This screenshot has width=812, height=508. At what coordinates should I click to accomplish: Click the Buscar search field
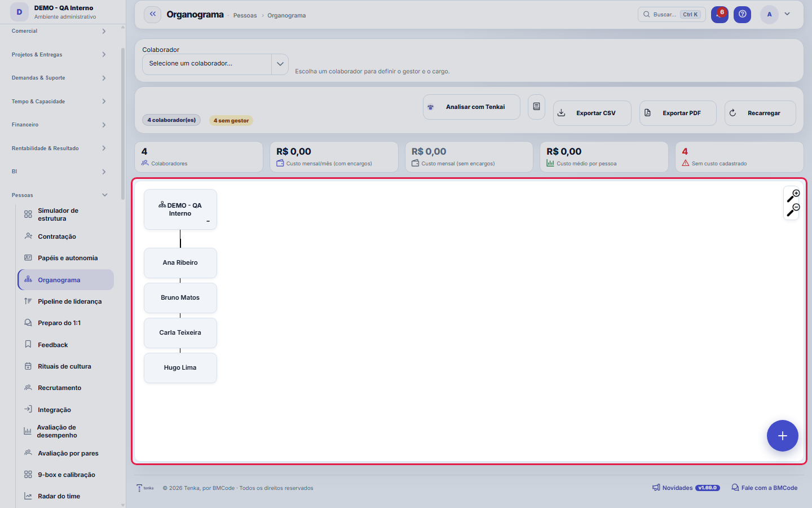(x=672, y=15)
